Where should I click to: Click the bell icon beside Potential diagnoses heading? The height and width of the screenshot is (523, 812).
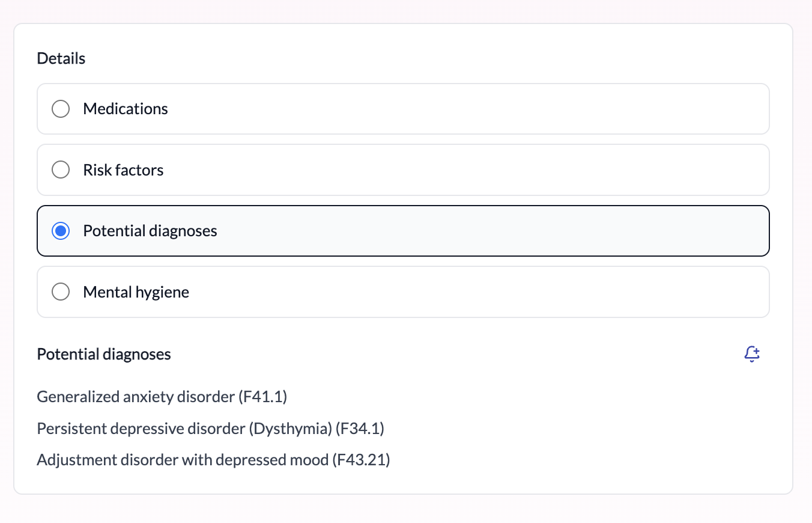point(752,354)
